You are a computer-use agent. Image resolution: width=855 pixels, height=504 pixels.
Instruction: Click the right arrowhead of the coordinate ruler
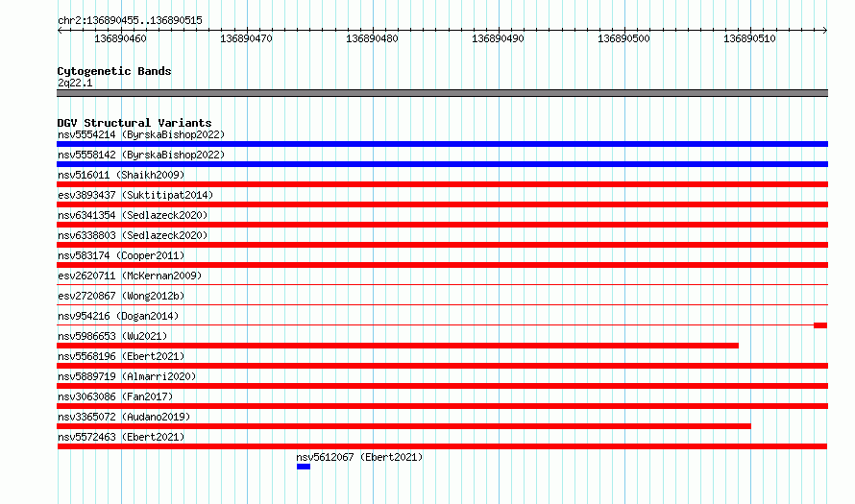(825, 30)
